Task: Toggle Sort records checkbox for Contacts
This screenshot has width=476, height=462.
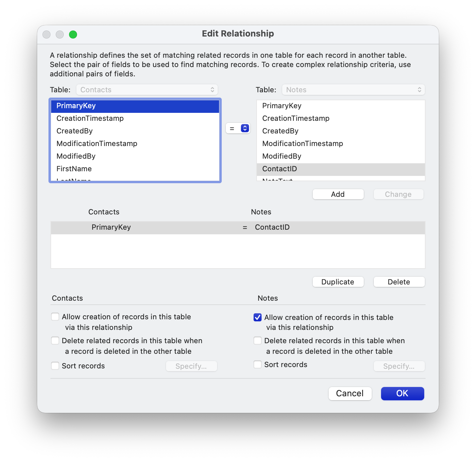Action: click(x=55, y=366)
